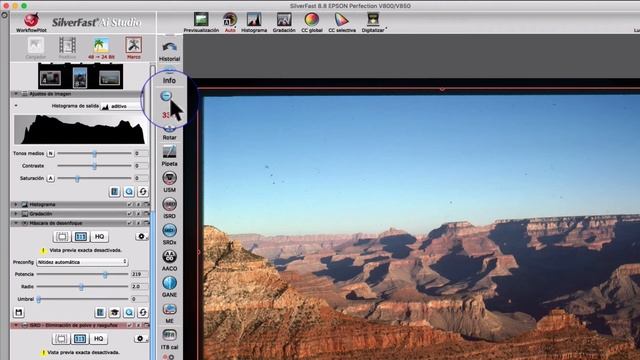Viewport: 640px width, 360px height.
Task: Reset the Ajustes de imagen values
Action: (x=143, y=191)
